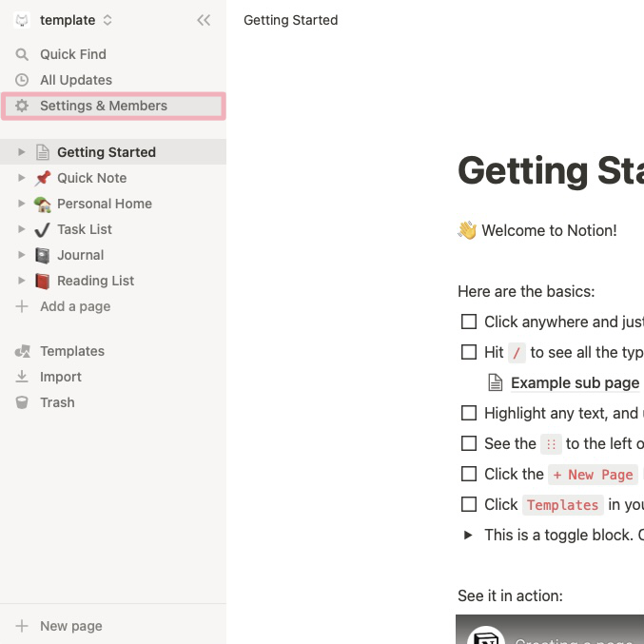Open Templates from the sidebar
Viewport: 644px width, 644px height.
(113, 351)
